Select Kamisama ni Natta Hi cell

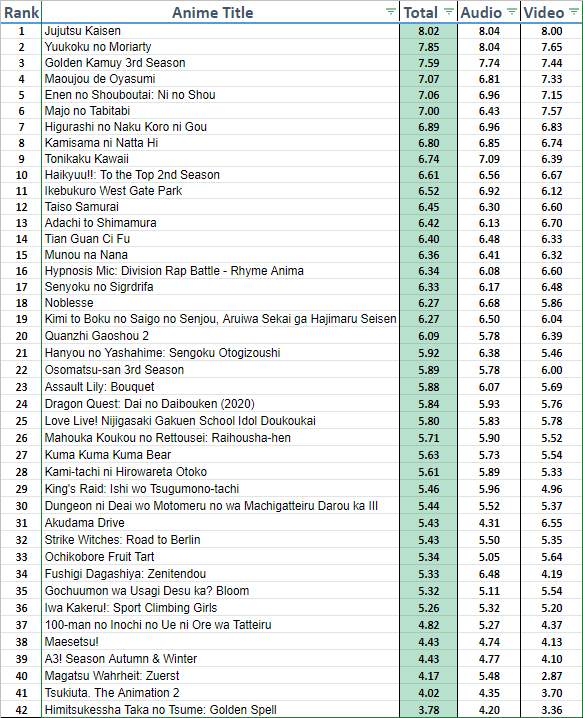[x=220, y=143]
